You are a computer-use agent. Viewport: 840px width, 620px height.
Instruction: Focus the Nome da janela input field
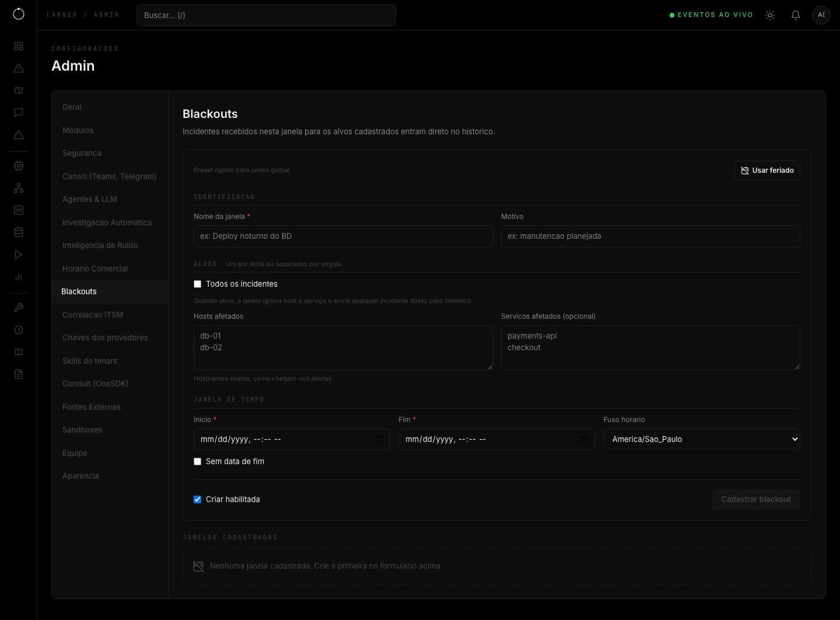pyautogui.click(x=343, y=236)
